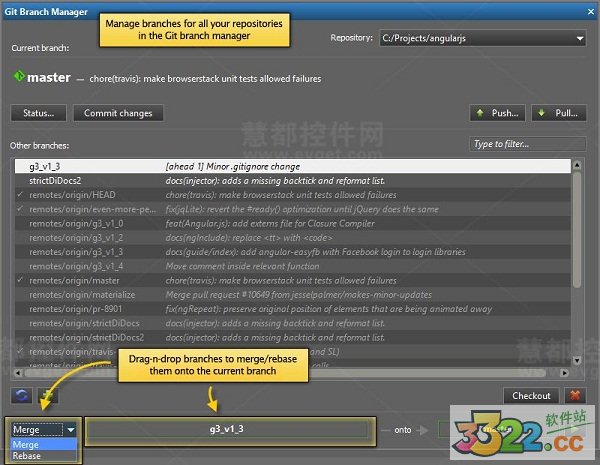Select the g3_v1_3 branch row

point(293,166)
